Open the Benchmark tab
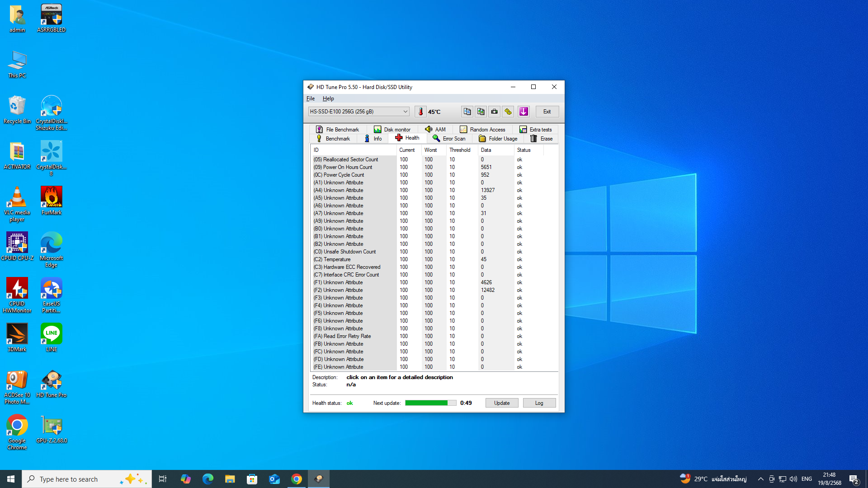Viewport: 868px width, 488px height. point(333,139)
